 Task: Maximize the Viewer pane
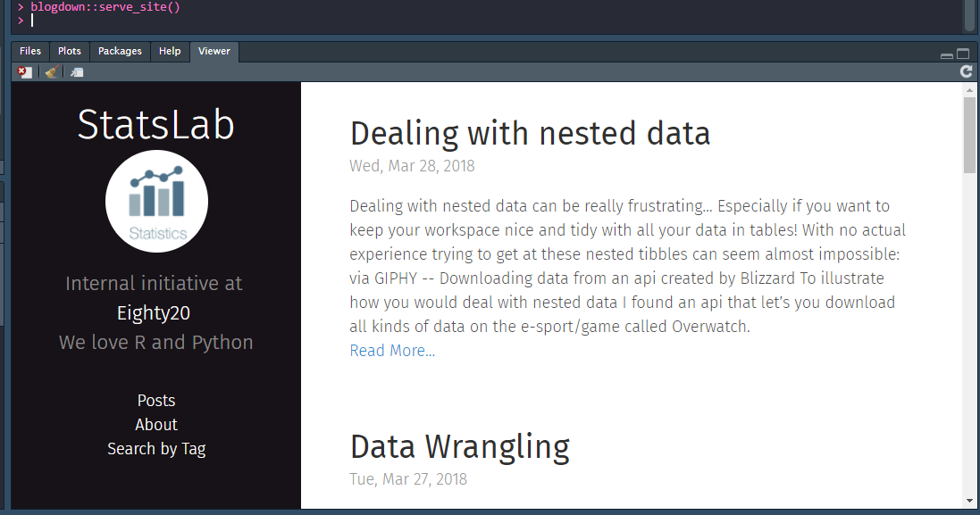pyautogui.click(x=963, y=54)
